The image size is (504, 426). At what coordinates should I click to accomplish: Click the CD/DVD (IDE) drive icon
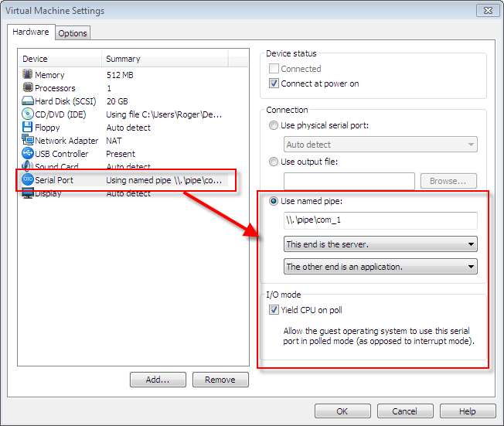pyautogui.click(x=28, y=114)
